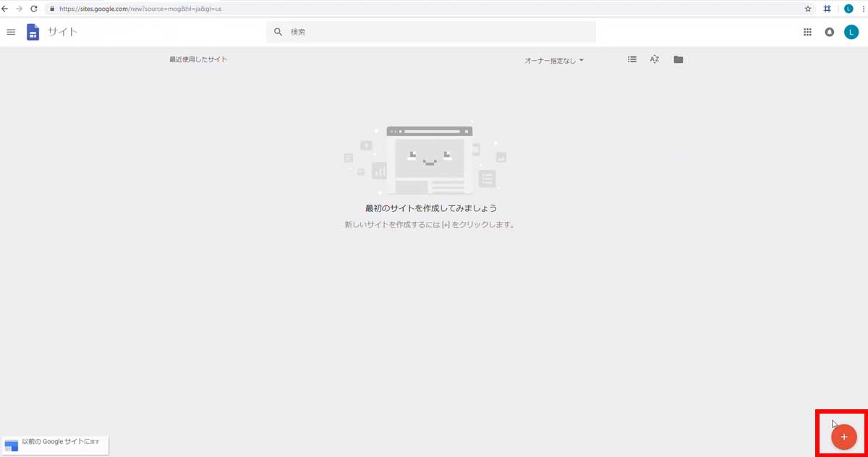Image resolution: width=868 pixels, height=457 pixels.
Task: Click the Chrome profile avatar in toolbar
Action: pos(848,9)
